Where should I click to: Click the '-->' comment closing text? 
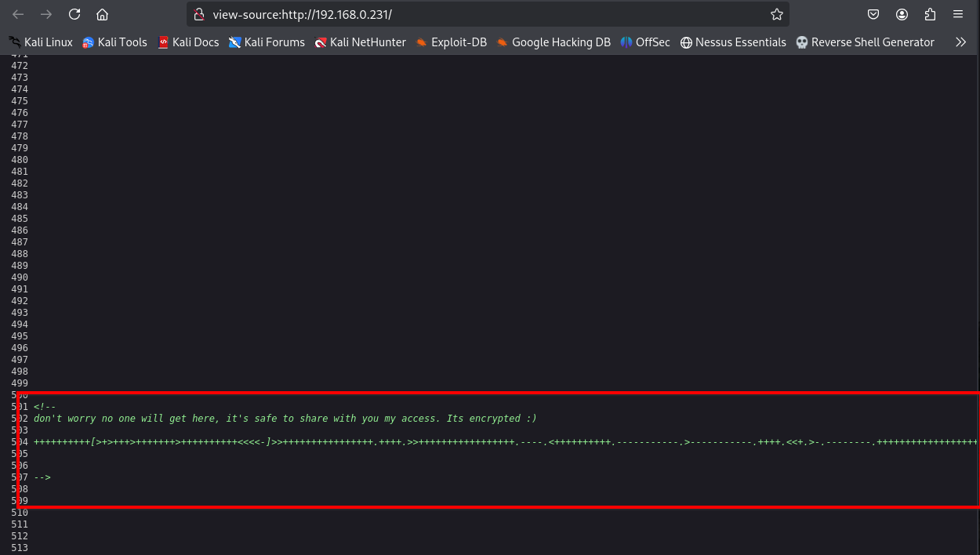42,477
